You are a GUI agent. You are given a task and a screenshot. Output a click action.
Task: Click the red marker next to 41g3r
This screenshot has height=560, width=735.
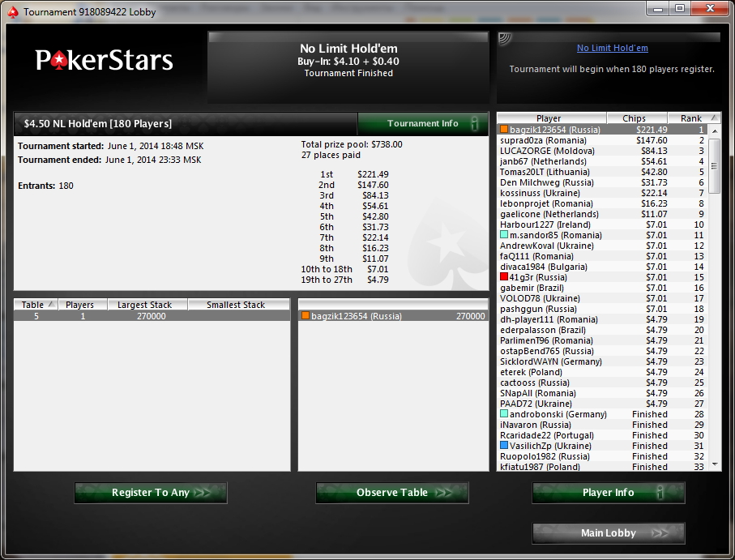(x=504, y=276)
